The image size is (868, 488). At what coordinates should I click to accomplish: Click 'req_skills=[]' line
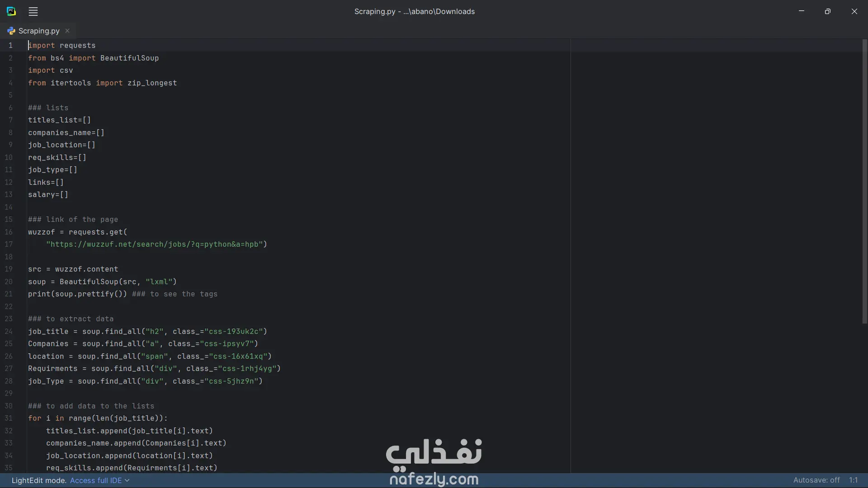57,157
